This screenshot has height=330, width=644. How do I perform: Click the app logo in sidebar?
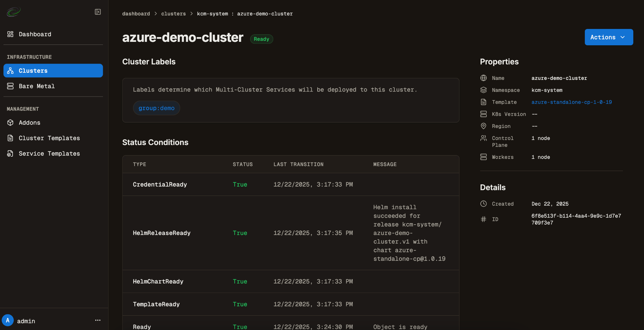[x=14, y=12]
